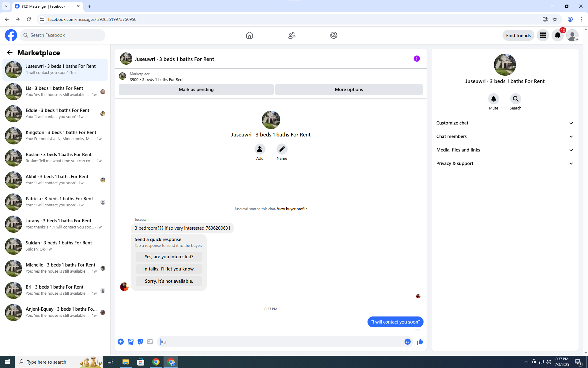Click the Facebook Home icon
This screenshot has height=368, width=588.
249,35
